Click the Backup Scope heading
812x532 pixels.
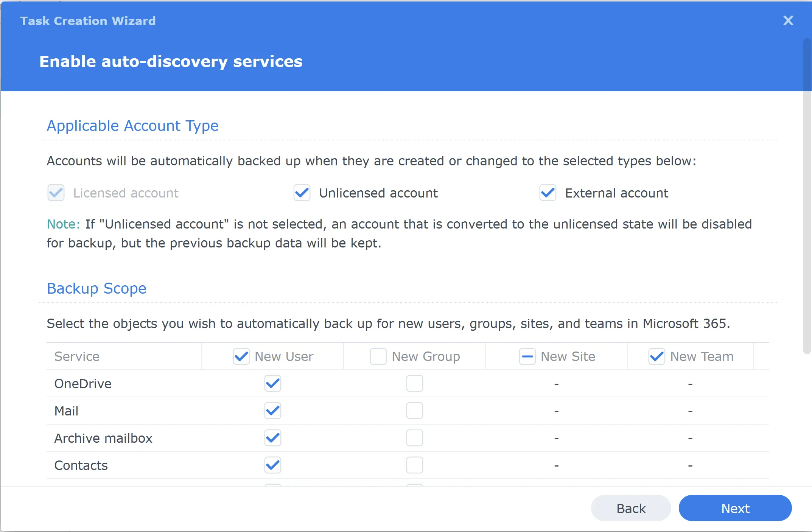point(96,288)
